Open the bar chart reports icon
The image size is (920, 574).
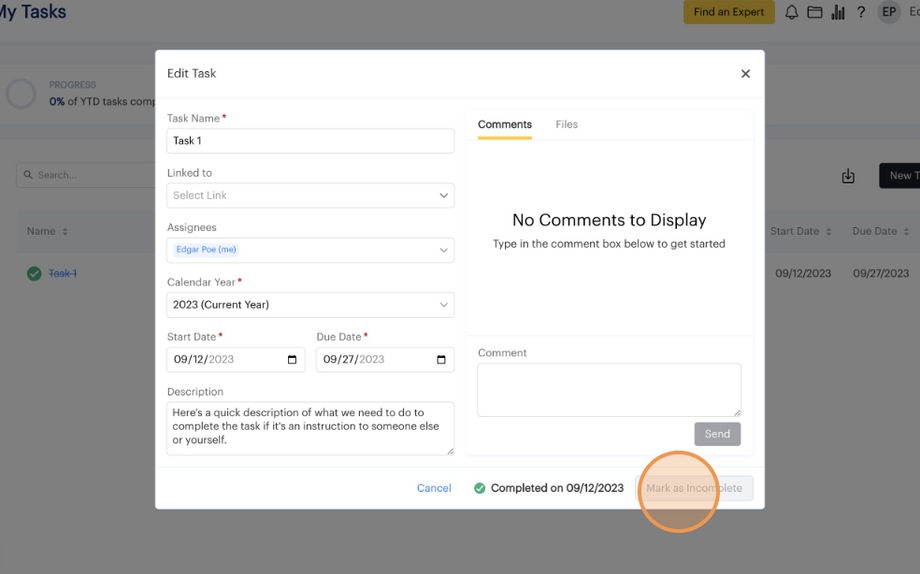click(838, 12)
